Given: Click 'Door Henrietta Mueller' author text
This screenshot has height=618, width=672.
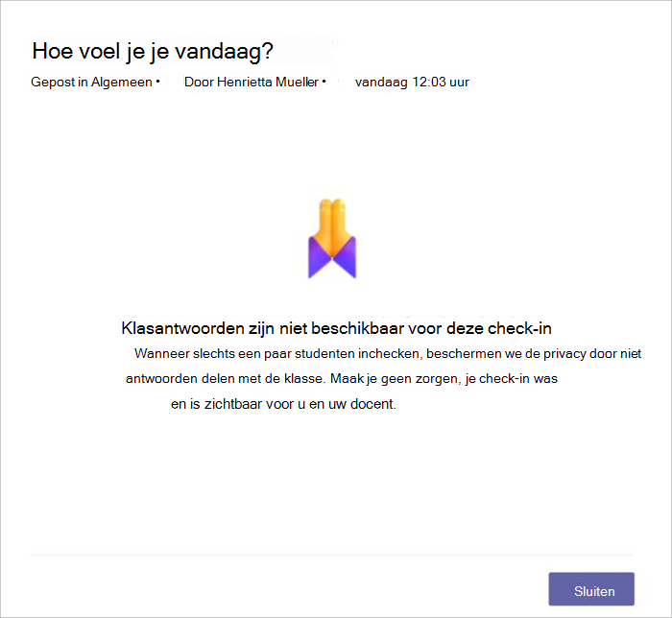Looking at the screenshot, I should (252, 82).
